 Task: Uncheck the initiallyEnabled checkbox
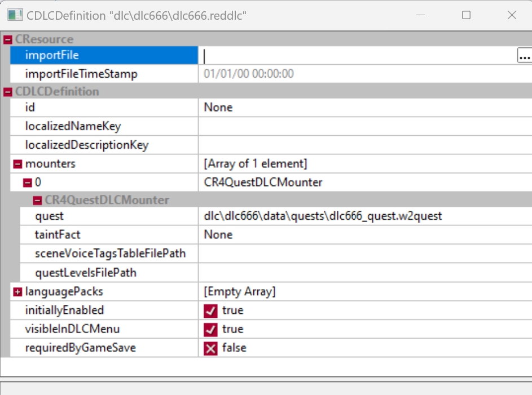[210, 310]
